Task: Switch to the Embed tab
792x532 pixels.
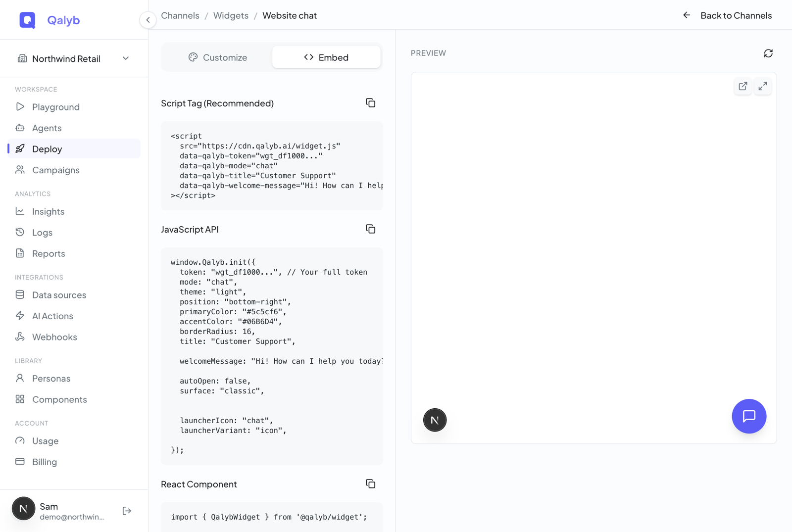Action: [326, 57]
